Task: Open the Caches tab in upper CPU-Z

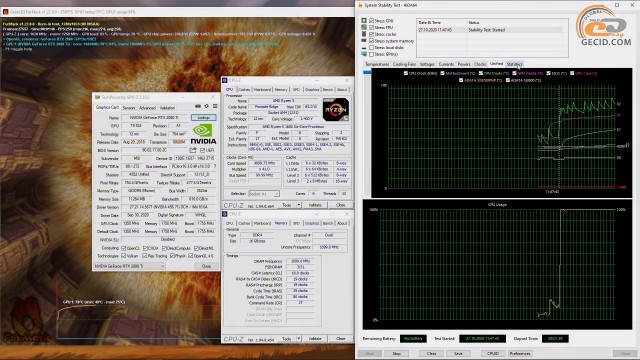Action: pyautogui.click(x=244, y=89)
